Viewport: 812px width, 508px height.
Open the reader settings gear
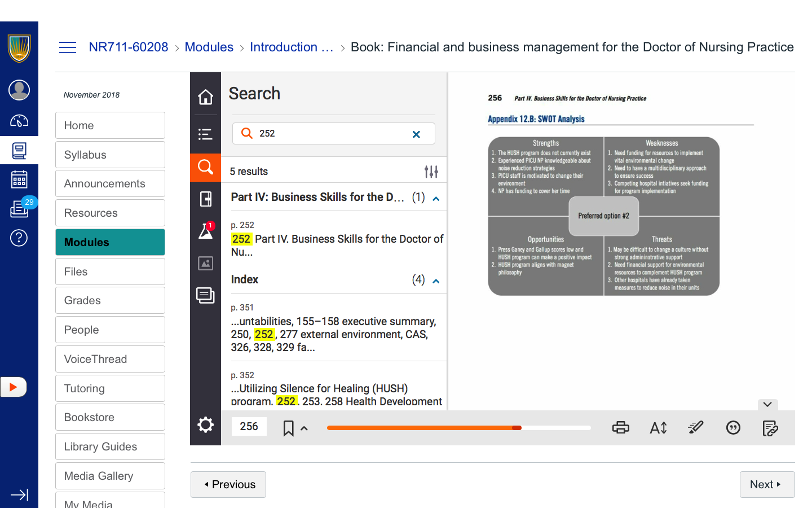205,425
